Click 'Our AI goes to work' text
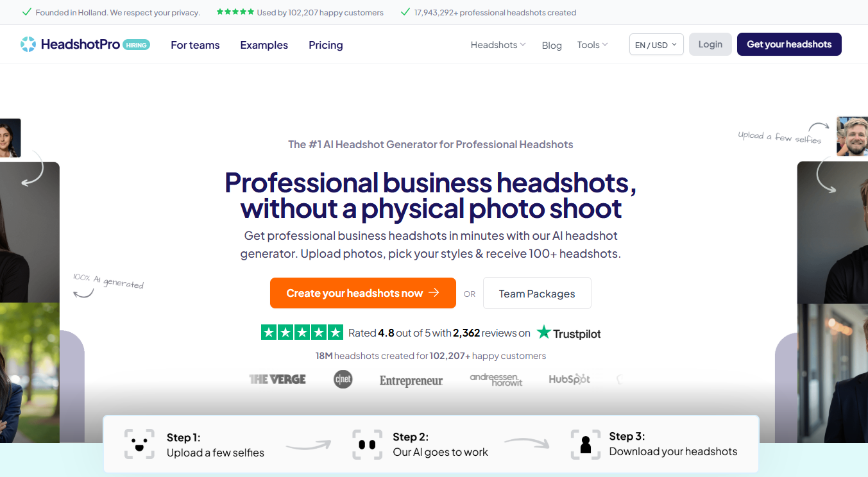The width and height of the screenshot is (868, 477). click(441, 452)
